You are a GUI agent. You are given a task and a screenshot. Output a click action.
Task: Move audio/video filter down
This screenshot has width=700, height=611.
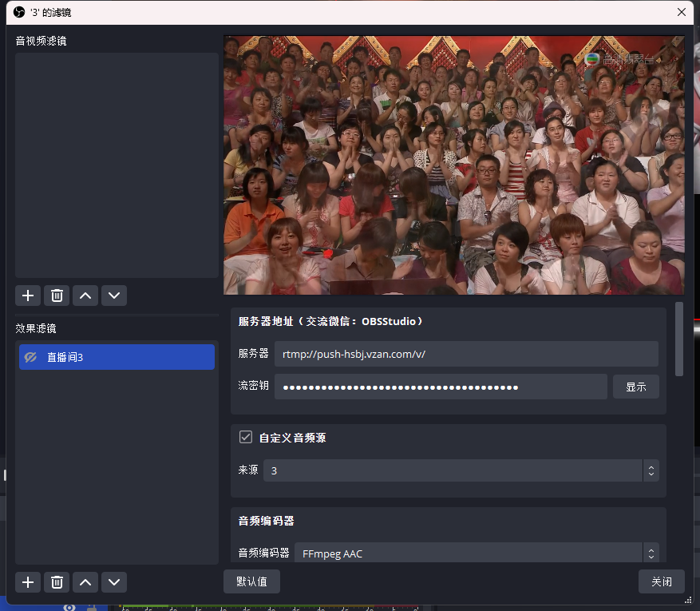coord(114,296)
